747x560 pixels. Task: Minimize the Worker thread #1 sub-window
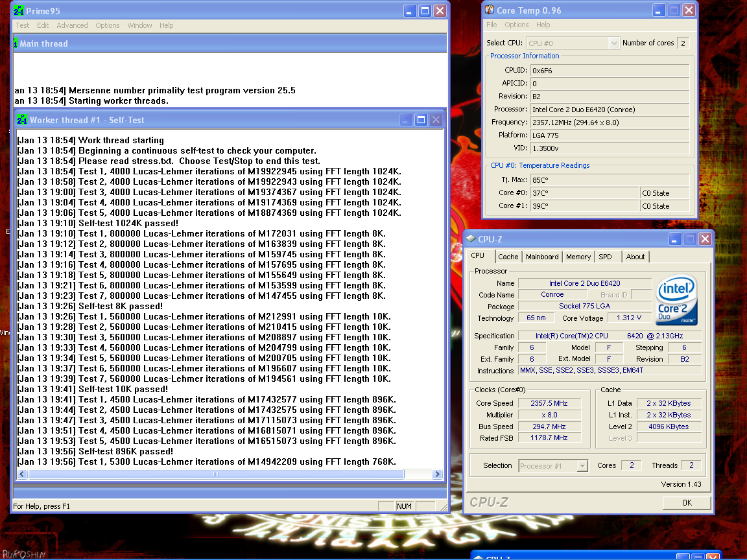pyautogui.click(x=405, y=119)
